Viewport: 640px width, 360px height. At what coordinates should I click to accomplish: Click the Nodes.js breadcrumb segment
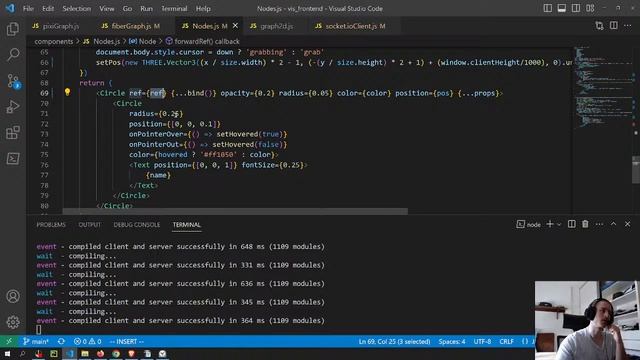click(102, 41)
